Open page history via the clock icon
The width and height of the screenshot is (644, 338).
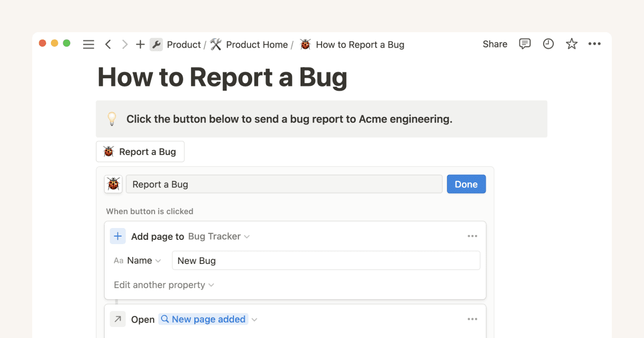coord(548,44)
